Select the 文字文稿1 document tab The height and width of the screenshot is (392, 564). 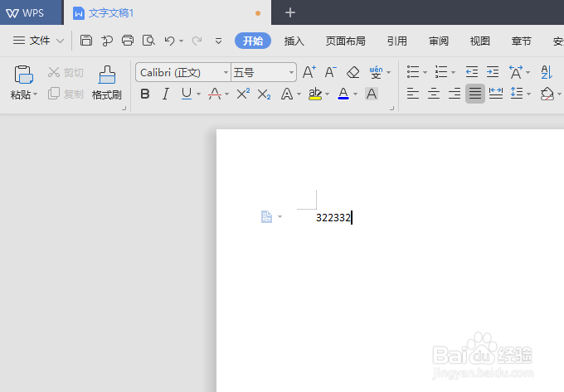click(x=168, y=13)
